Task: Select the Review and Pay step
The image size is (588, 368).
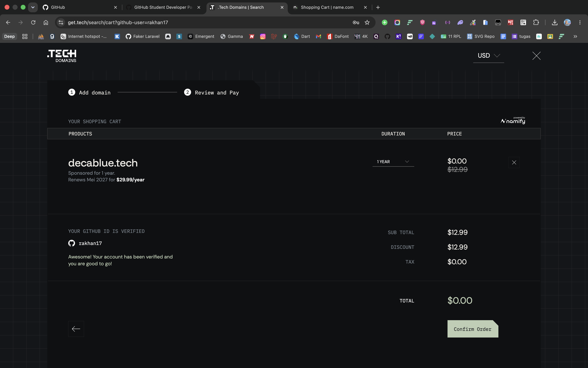Action: 211,93
